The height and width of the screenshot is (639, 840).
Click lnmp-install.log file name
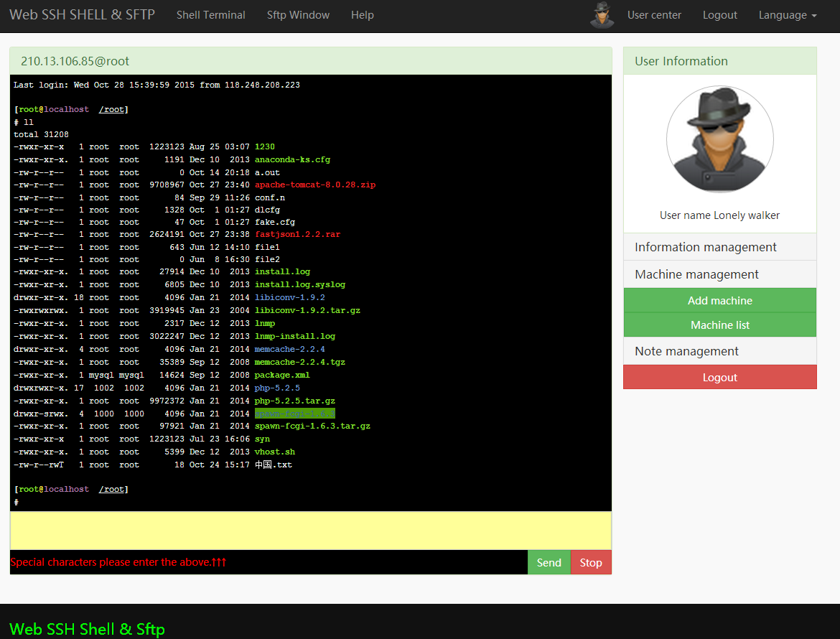click(295, 336)
